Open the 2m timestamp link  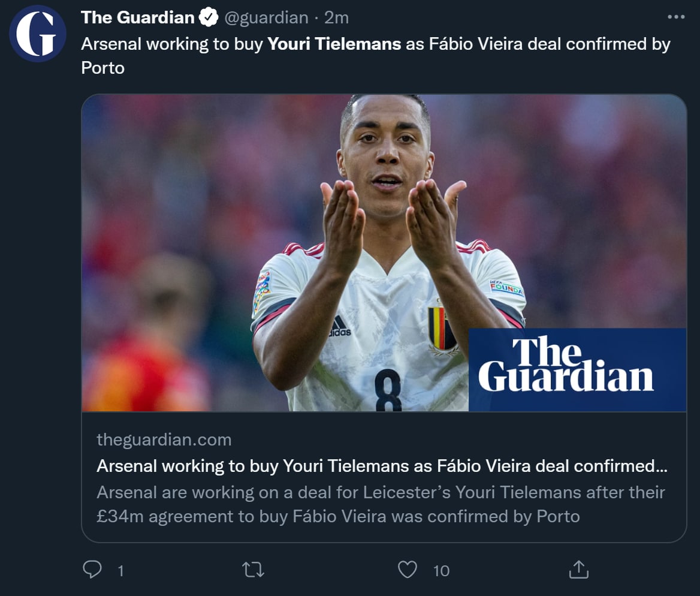click(336, 18)
